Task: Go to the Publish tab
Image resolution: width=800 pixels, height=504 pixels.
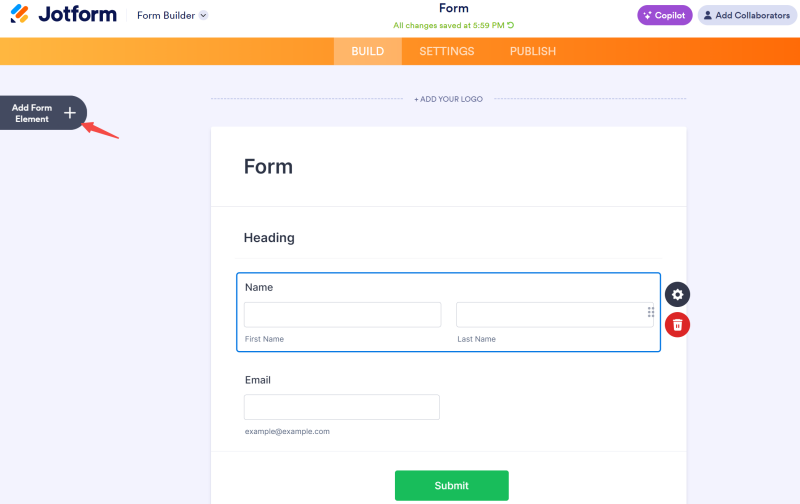Action: click(532, 51)
